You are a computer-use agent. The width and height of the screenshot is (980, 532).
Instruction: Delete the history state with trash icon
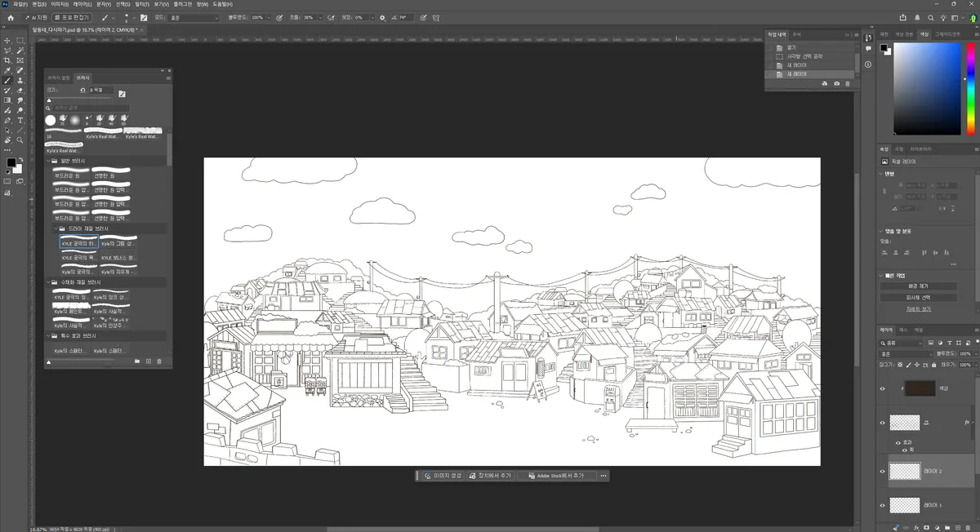coord(847,83)
